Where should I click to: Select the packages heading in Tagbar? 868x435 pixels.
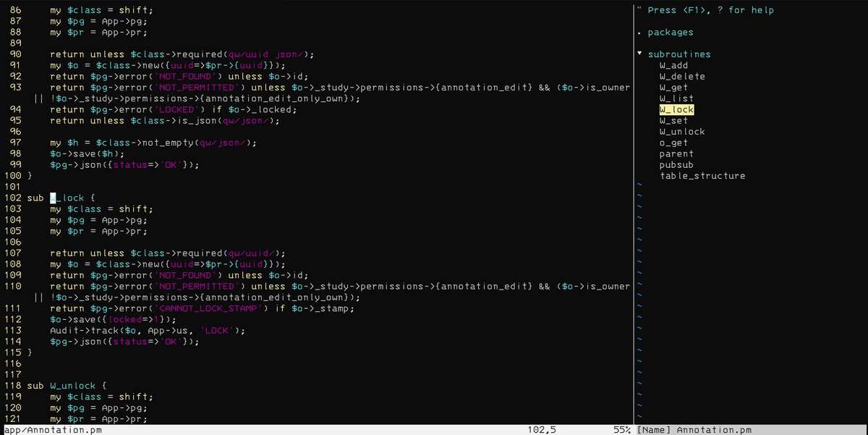click(x=671, y=33)
